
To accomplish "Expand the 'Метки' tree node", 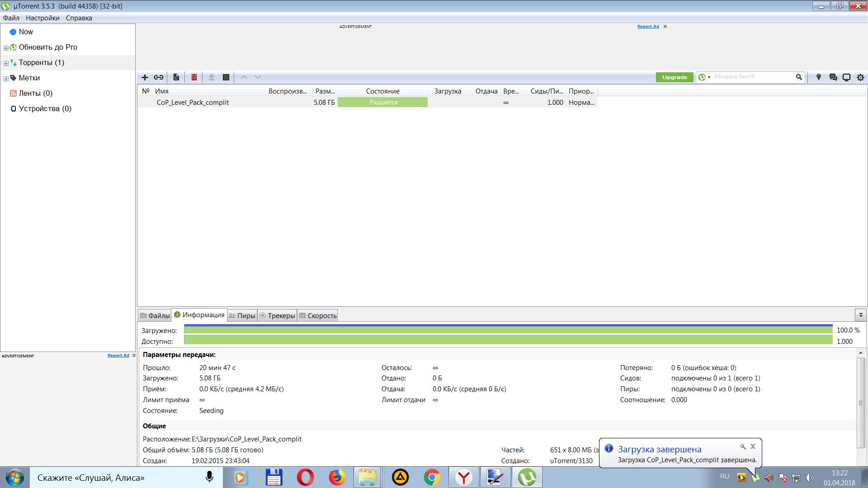I will (x=6, y=79).
